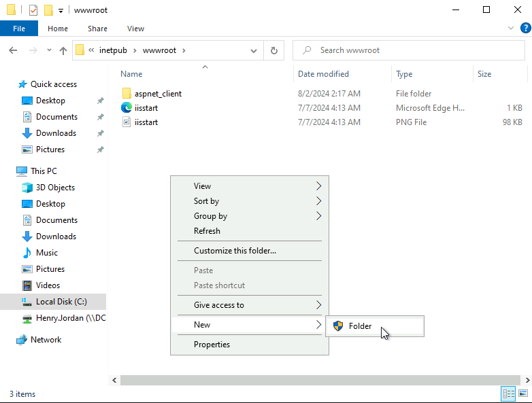This screenshot has height=403, width=532.
Task: Click the pin icon beside Downloads
Action: pyautogui.click(x=101, y=133)
